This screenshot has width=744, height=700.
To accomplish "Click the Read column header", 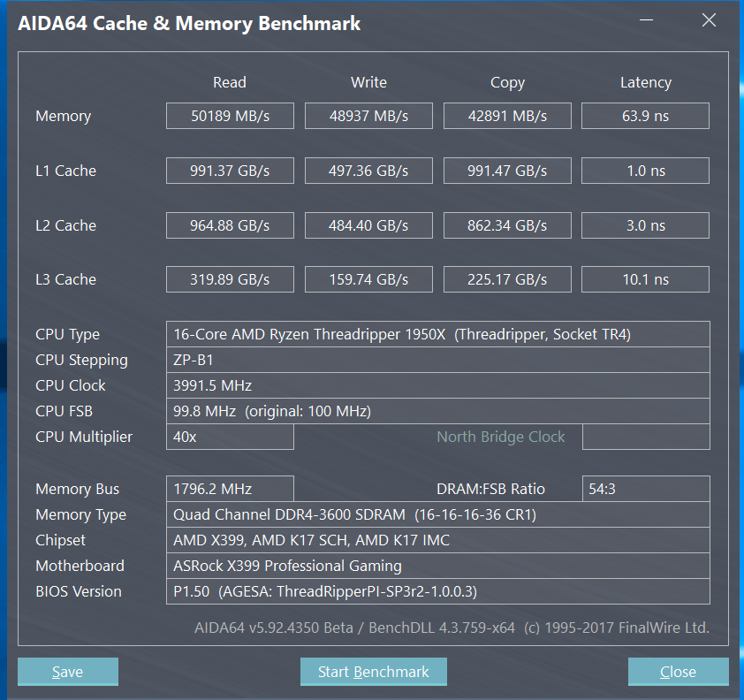I will pyautogui.click(x=230, y=82).
